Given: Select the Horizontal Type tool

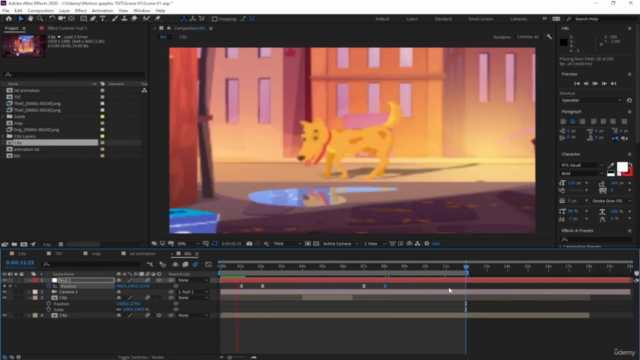Looking at the screenshot, I should (x=103, y=19).
